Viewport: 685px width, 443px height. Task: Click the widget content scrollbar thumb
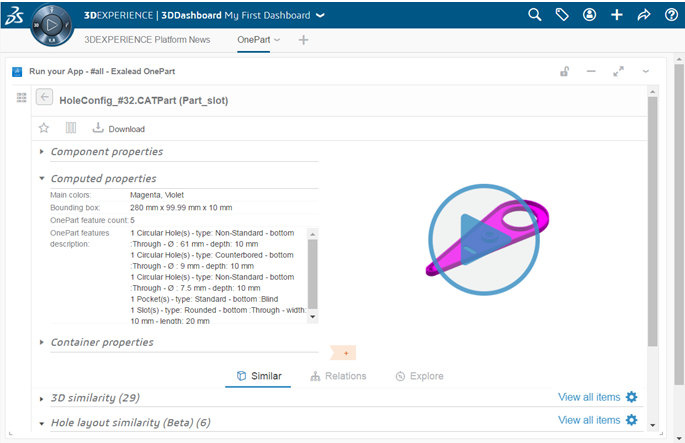(x=653, y=222)
